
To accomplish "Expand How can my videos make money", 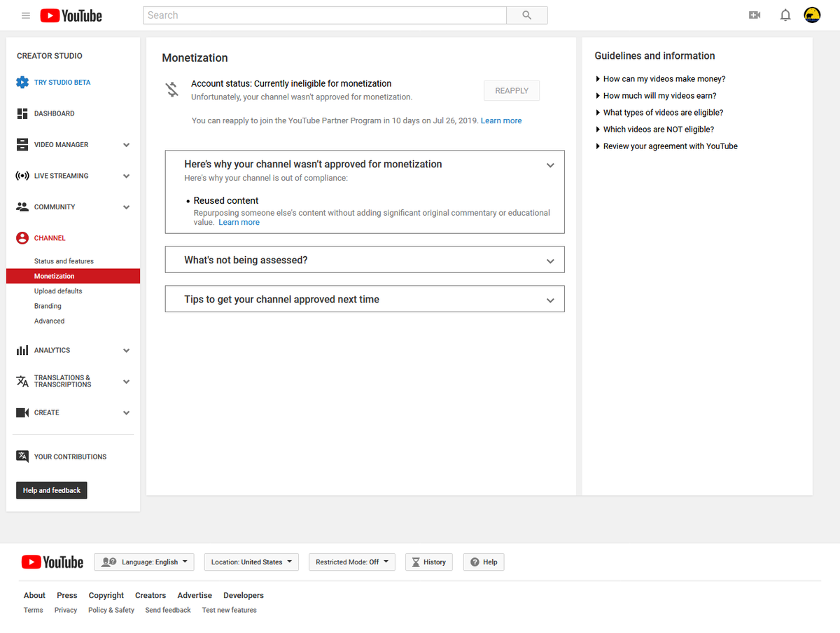I will 660,79.
